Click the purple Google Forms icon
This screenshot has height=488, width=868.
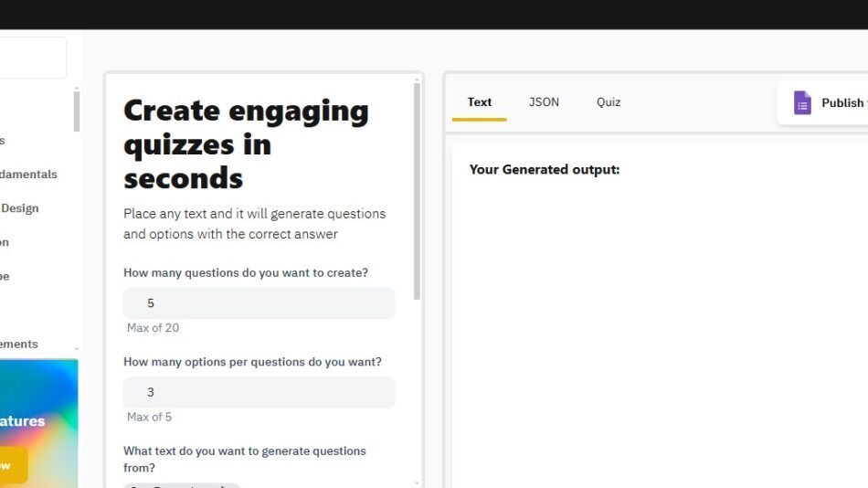(802, 103)
